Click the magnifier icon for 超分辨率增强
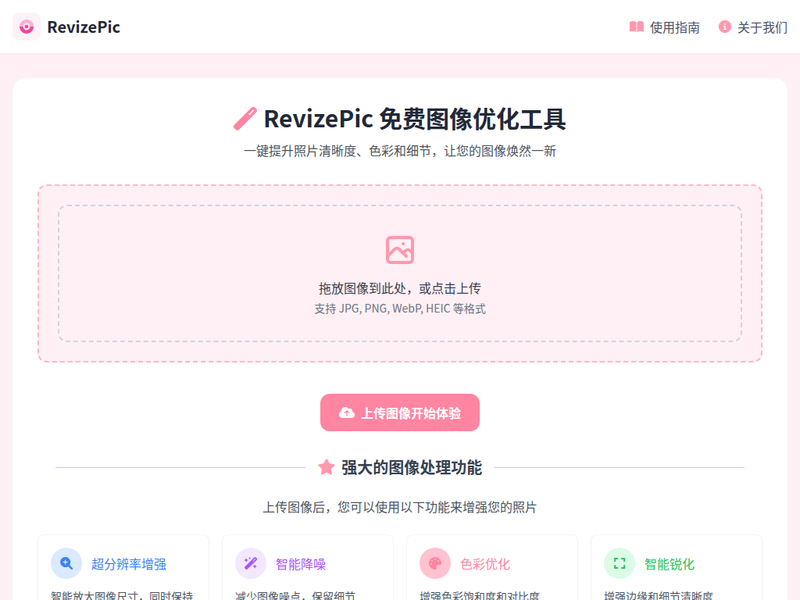The height and width of the screenshot is (600, 800). [66, 563]
